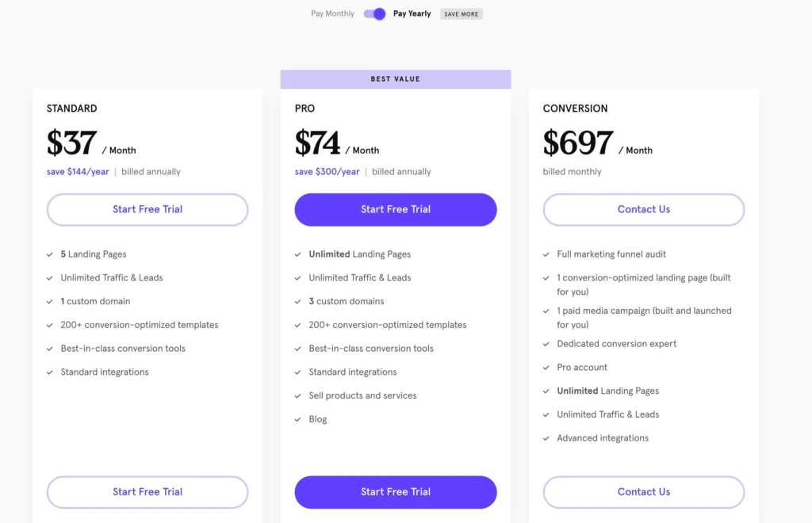Click checkmark beside Advanced integrations
This screenshot has height=523, width=812.
pyautogui.click(x=546, y=438)
